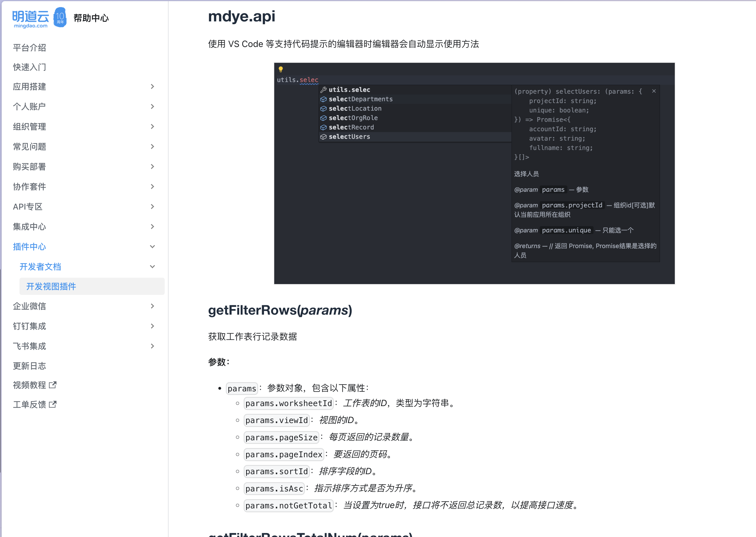
Task: Expand the API专区 chevron
Action: [152, 207]
